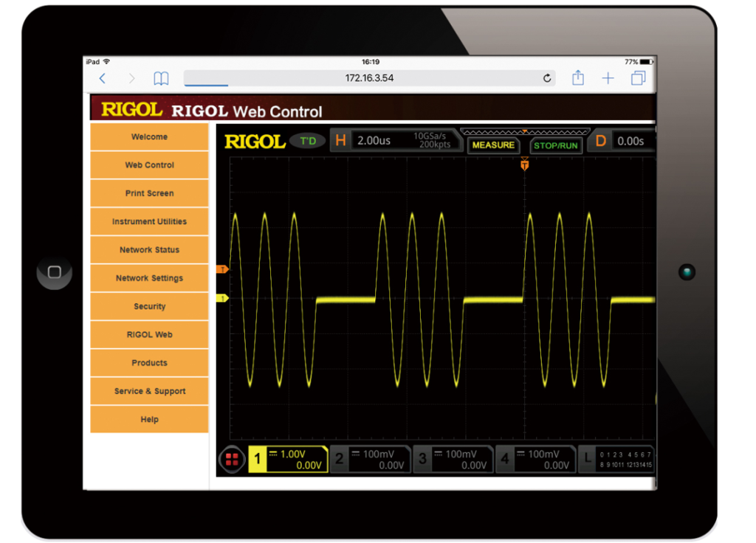This screenshot has width=756, height=543.
Task: Select Print Screen in sidebar
Action: click(149, 193)
